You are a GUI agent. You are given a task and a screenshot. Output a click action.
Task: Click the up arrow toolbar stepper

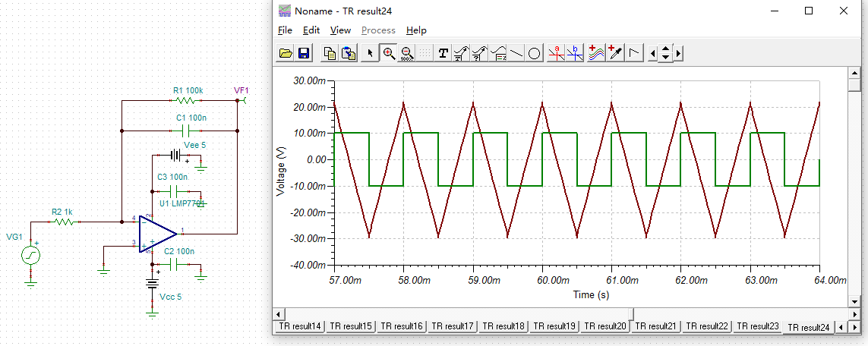(665, 49)
